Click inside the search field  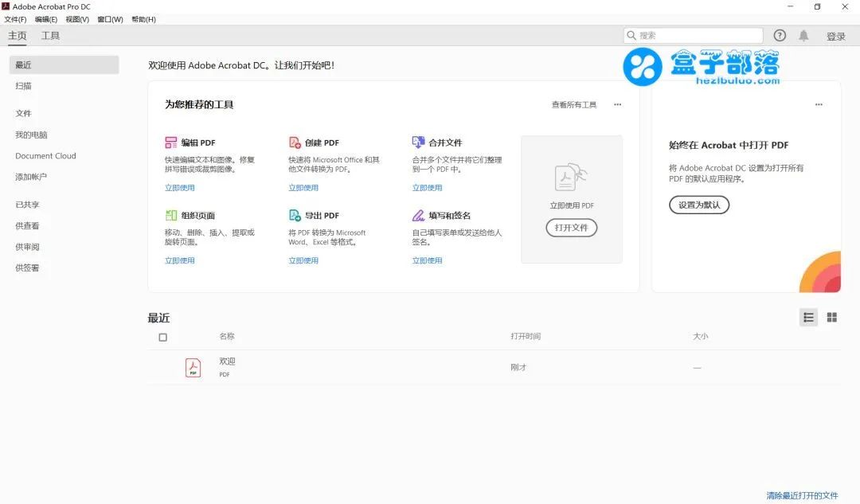pos(693,35)
